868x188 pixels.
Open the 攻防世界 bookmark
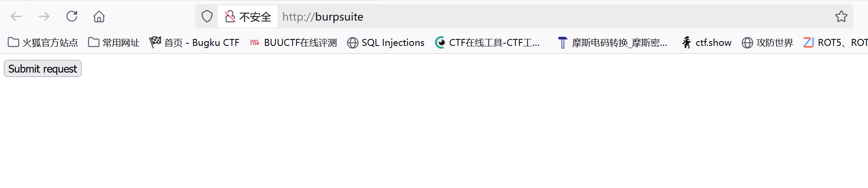(768, 42)
